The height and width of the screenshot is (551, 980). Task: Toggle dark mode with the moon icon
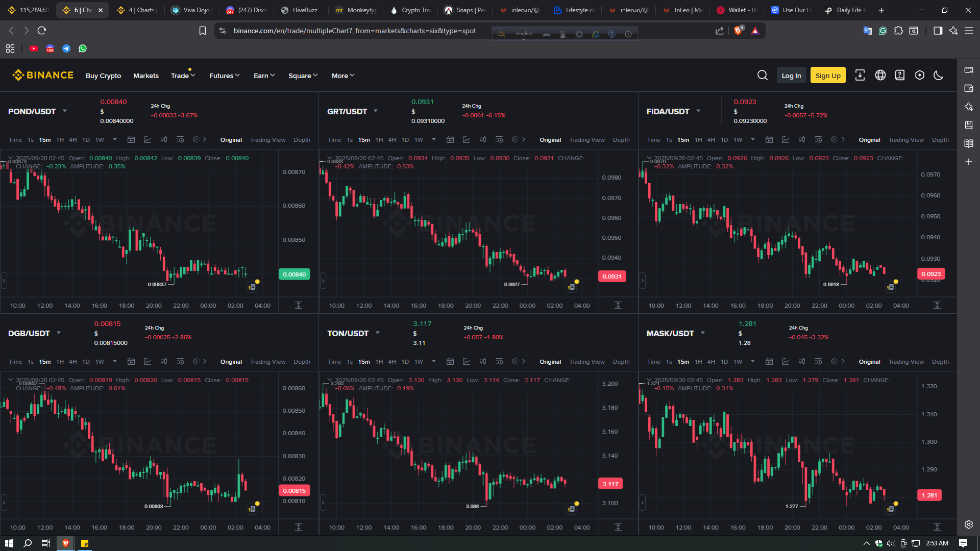938,76
